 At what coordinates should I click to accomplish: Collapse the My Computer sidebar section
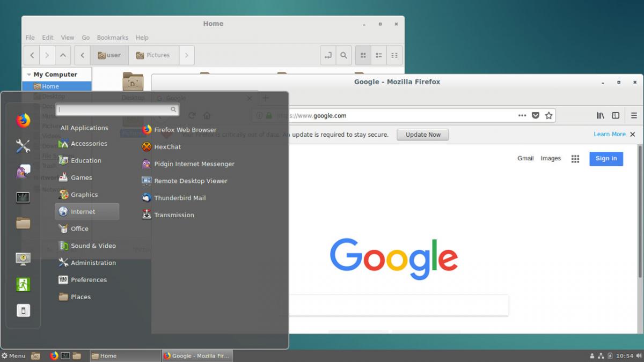coord(28,75)
